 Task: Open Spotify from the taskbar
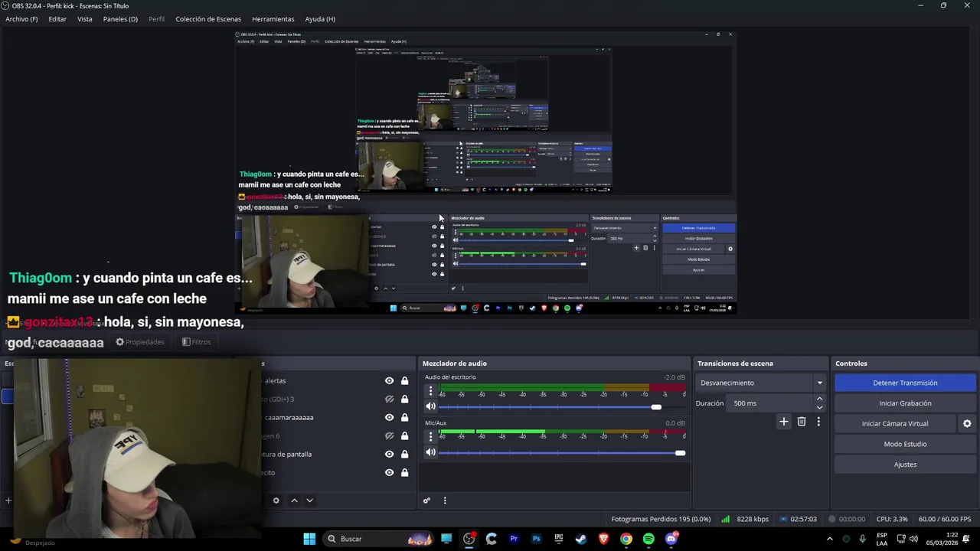coord(648,539)
